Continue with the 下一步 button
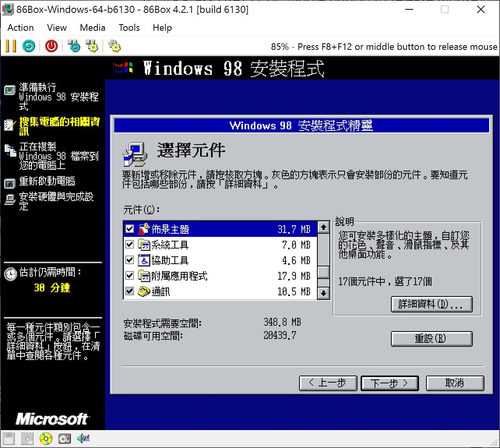Image resolution: width=500 pixels, height=448 pixels. (390, 383)
